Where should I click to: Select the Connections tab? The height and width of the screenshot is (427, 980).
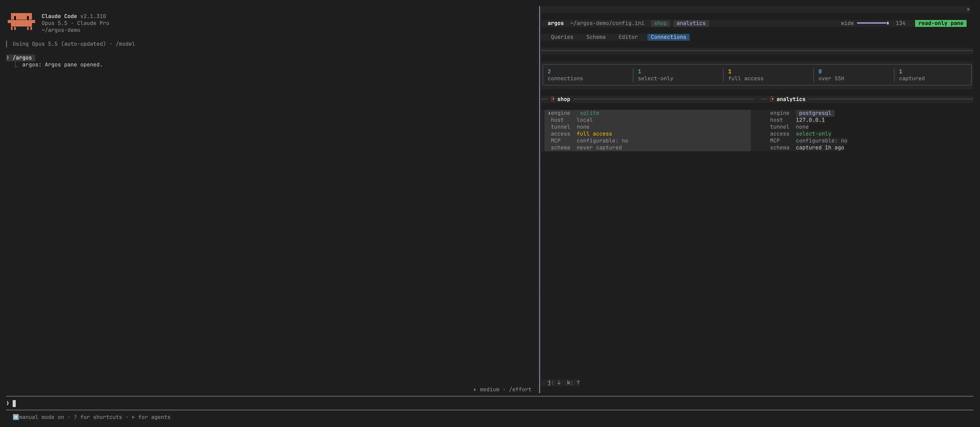pos(668,37)
